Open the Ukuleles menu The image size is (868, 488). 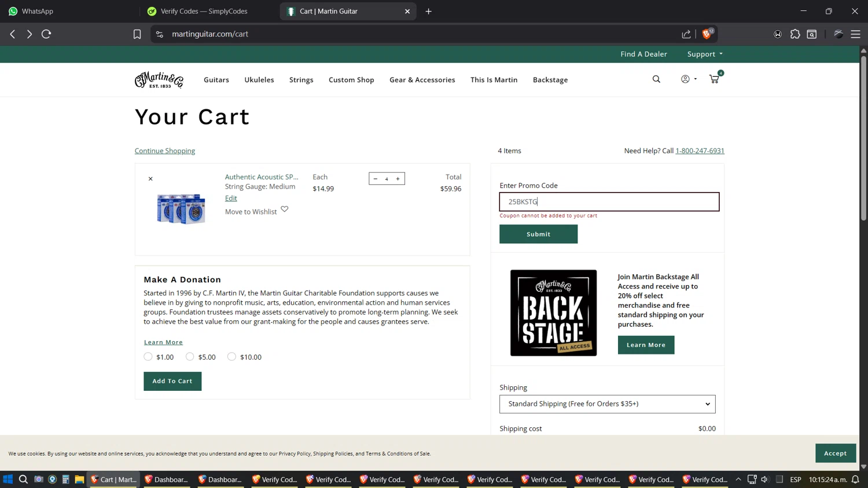pyautogui.click(x=259, y=80)
